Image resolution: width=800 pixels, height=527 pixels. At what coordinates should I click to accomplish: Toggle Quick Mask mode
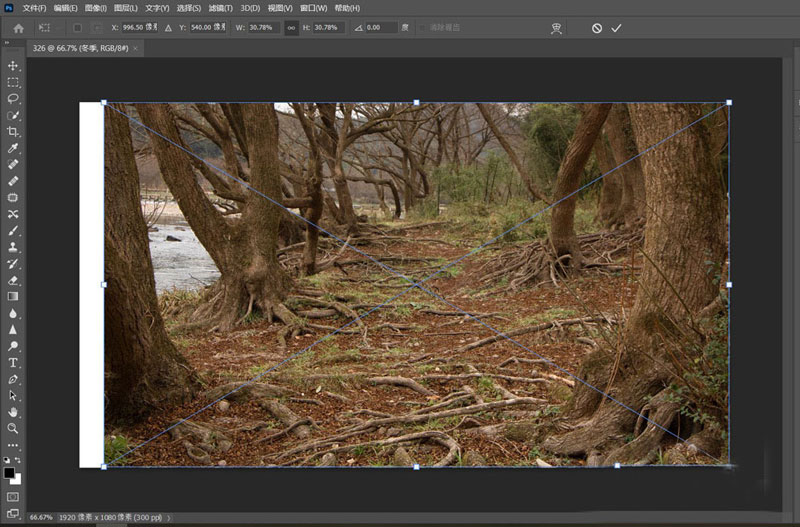[x=13, y=496]
